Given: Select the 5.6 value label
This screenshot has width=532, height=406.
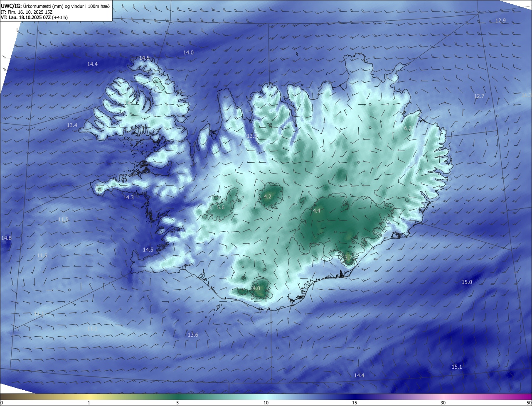Looking at the screenshot, I should [221, 207].
